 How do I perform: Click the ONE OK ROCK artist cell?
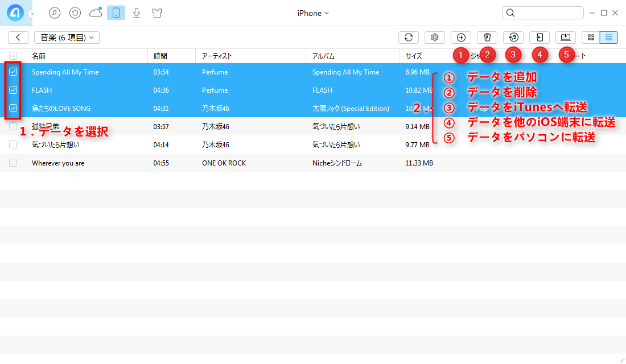coord(224,163)
